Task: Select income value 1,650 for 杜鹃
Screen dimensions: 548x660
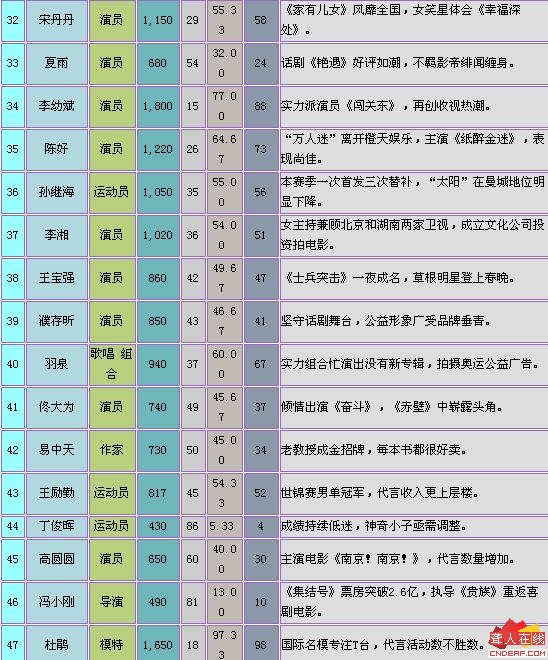Action: point(157,645)
